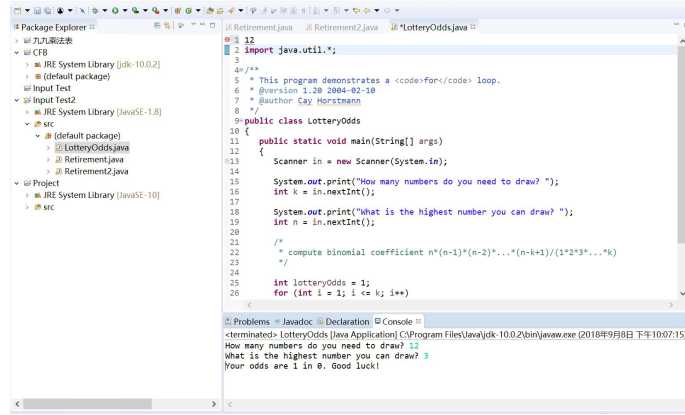Click the error marker on line 1
This screenshot has height=415, width=685.
[227, 40]
